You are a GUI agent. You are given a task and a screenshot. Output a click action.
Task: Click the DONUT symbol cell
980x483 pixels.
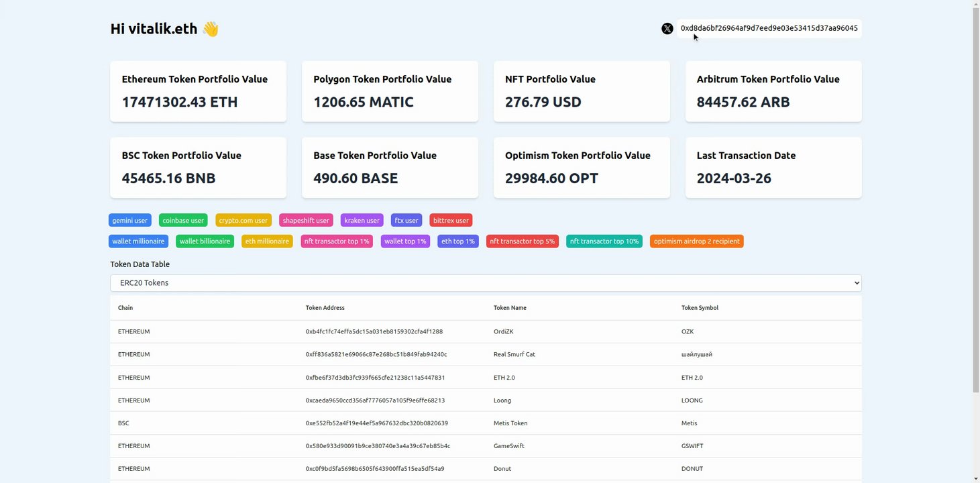pos(692,469)
